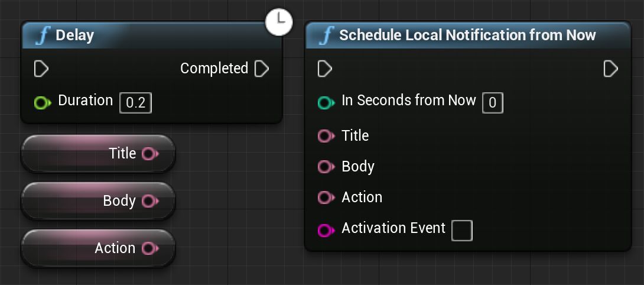Toggle the Activation Event checkbox
This screenshot has width=644, height=285.
pyautogui.click(x=462, y=230)
